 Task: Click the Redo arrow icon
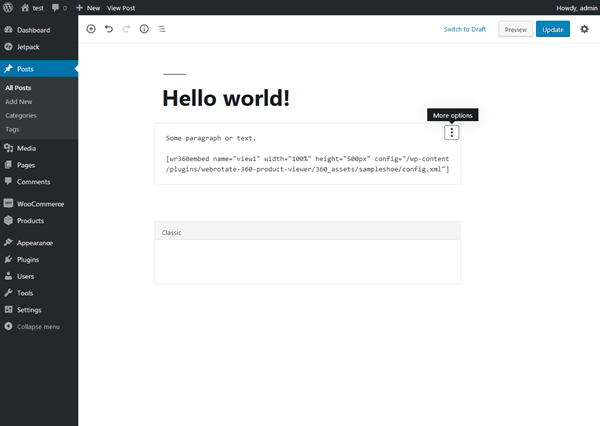126,29
